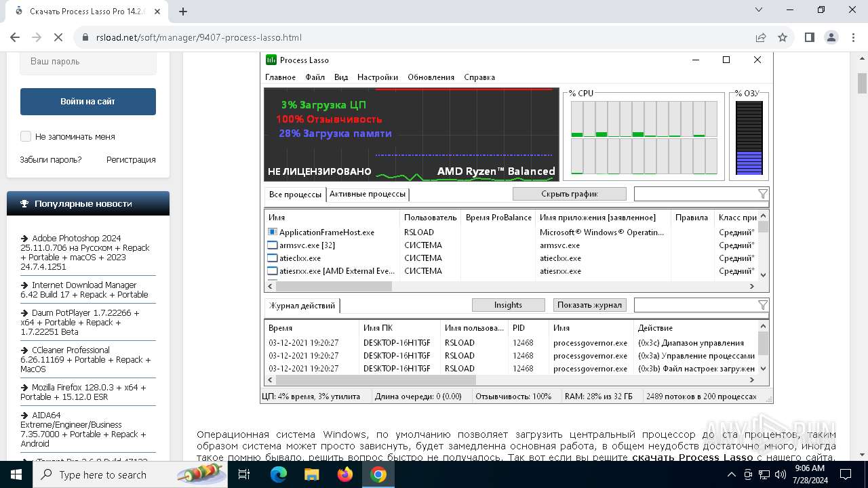Click the filter funnel icon beside Скрыть график
Image resolution: width=868 pixels, height=488 pixels.
tap(763, 194)
